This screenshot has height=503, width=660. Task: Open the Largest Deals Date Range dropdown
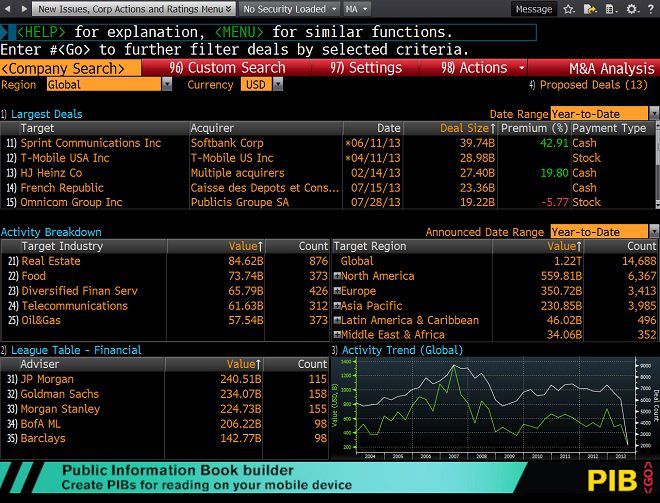[x=653, y=113]
